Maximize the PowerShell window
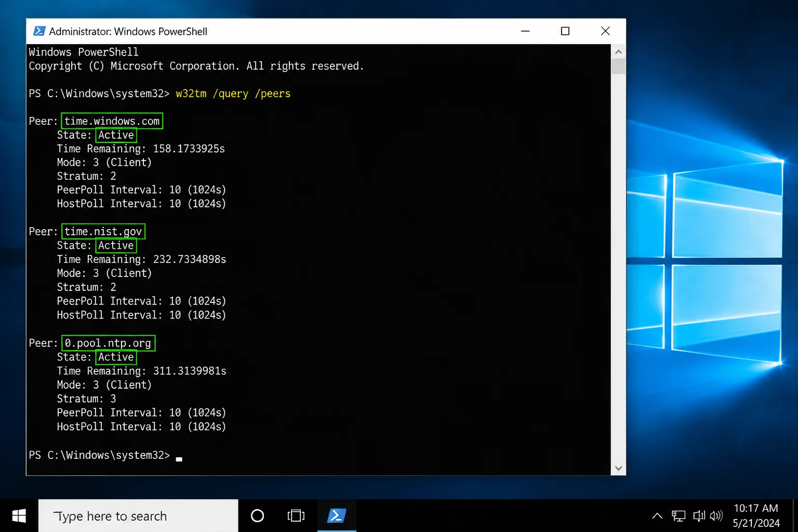Screen dimensions: 798x532 565,31
